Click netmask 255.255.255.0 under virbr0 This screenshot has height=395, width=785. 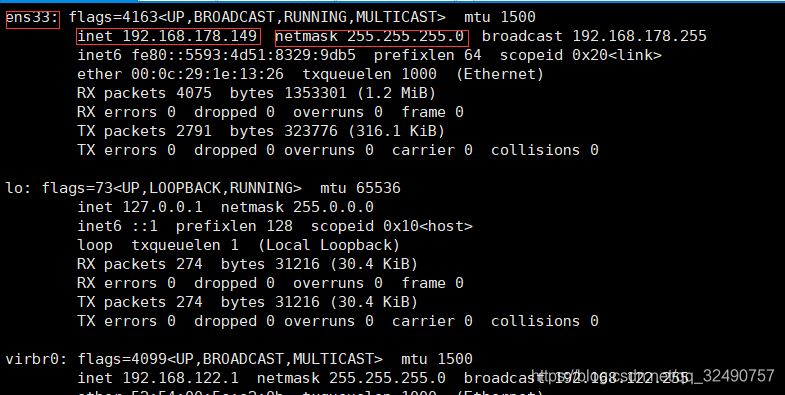[351, 378]
